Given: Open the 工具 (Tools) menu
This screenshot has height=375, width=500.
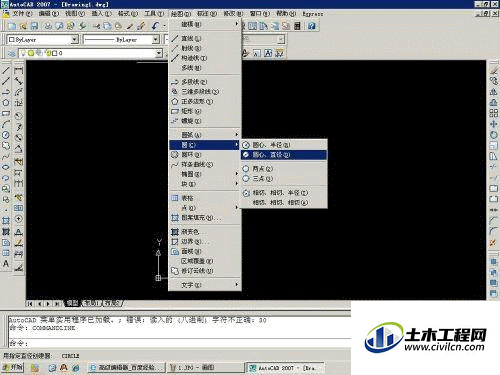Looking at the screenshot, I should pyautogui.click(x=154, y=14).
